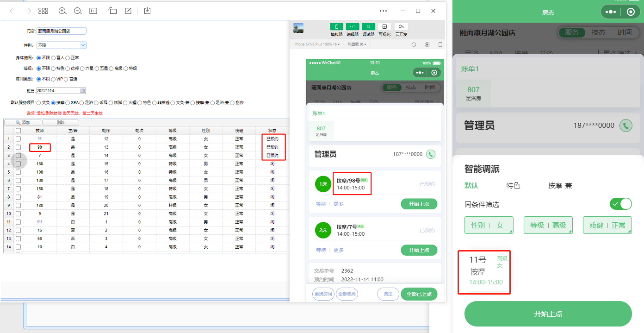This screenshot has width=644, height=333.
Task: Tap the phone call icon in the enlarged right panel
Action: pyautogui.click(x=625, y=126)
